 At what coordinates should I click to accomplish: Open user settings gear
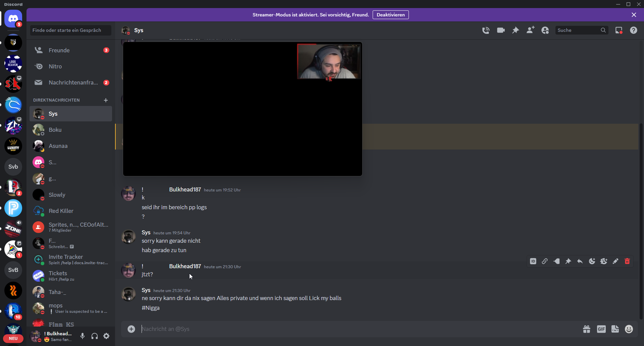point(106,336)
